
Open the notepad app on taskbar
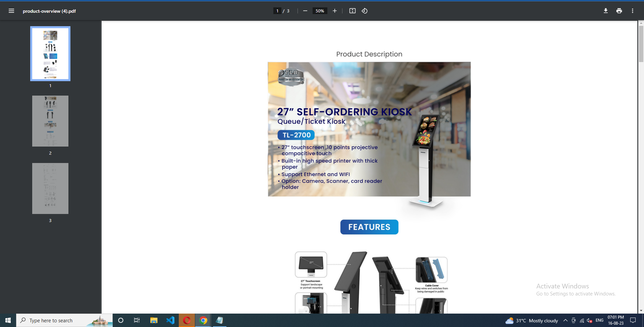point(220,320)
